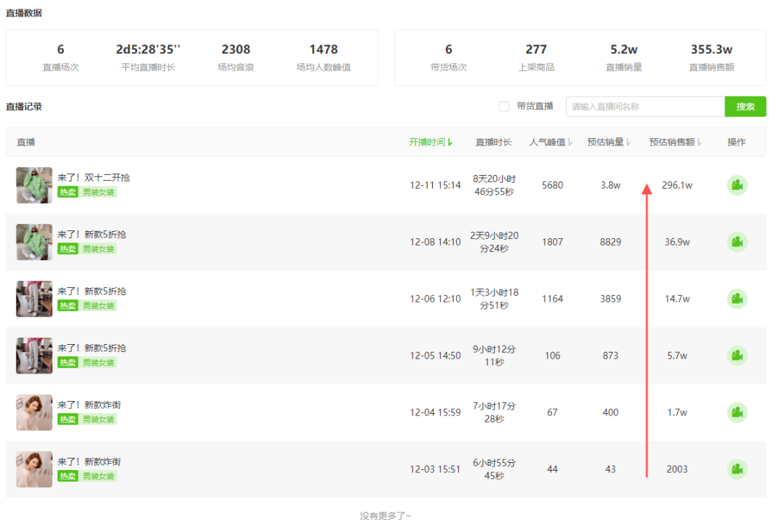The height and width of the screenshot is (532, 778).
Task: Click the video icon for the 12-11 15:14 livestream
Action: pos(736,185)
